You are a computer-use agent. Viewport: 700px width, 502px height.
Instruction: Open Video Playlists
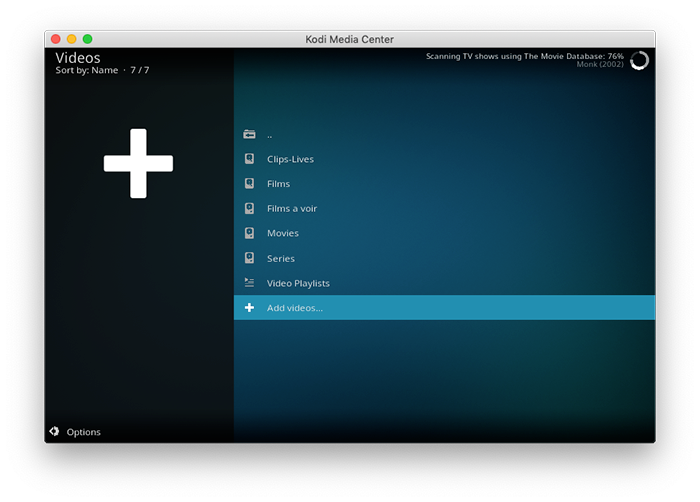click(x=298, y=283)
